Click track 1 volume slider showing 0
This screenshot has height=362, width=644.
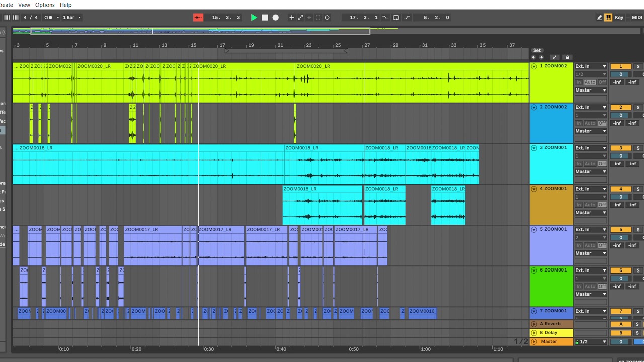[620, 74]
